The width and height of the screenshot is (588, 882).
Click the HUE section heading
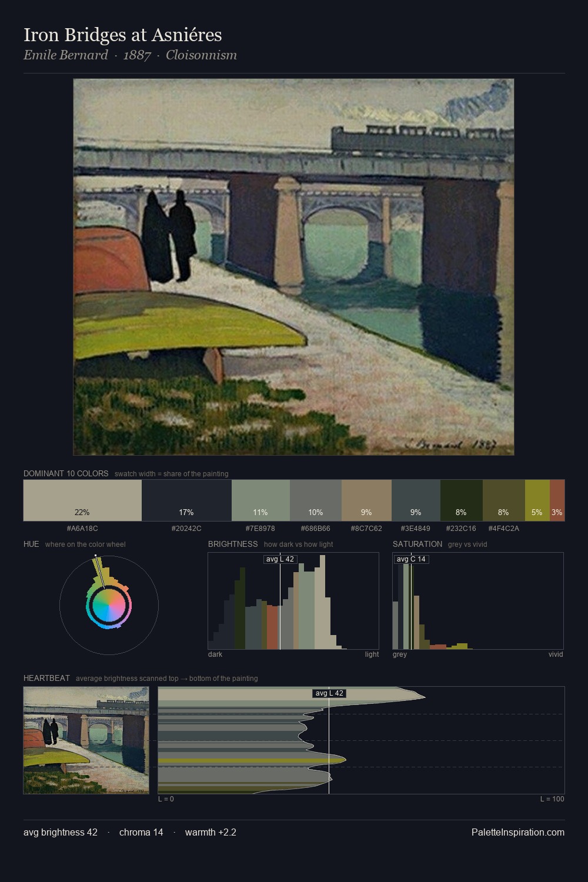31,544
